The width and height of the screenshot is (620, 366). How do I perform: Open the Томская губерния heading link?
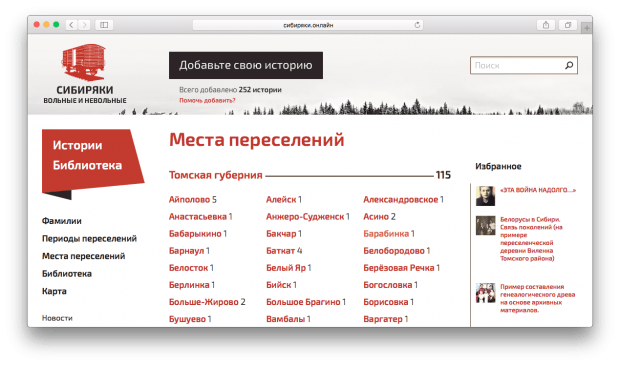[215, 175]
